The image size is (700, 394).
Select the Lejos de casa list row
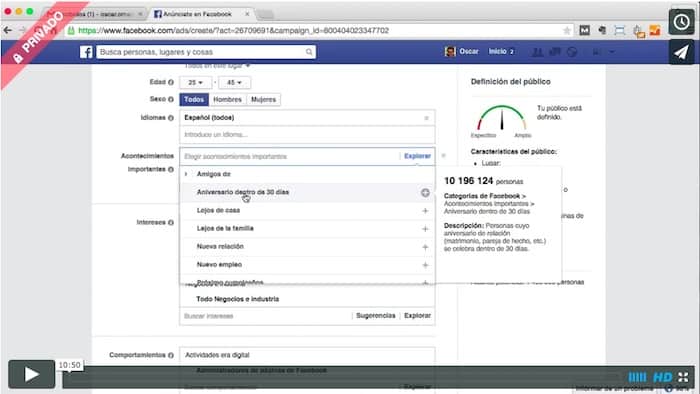[x=307, y=211]
